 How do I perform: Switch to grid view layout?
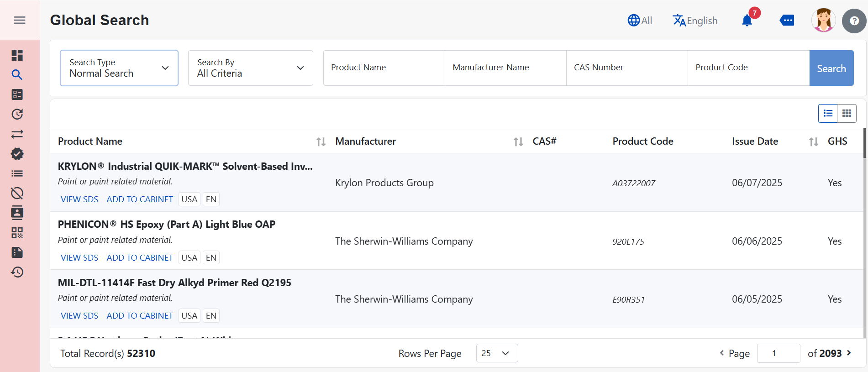[847, 113]
